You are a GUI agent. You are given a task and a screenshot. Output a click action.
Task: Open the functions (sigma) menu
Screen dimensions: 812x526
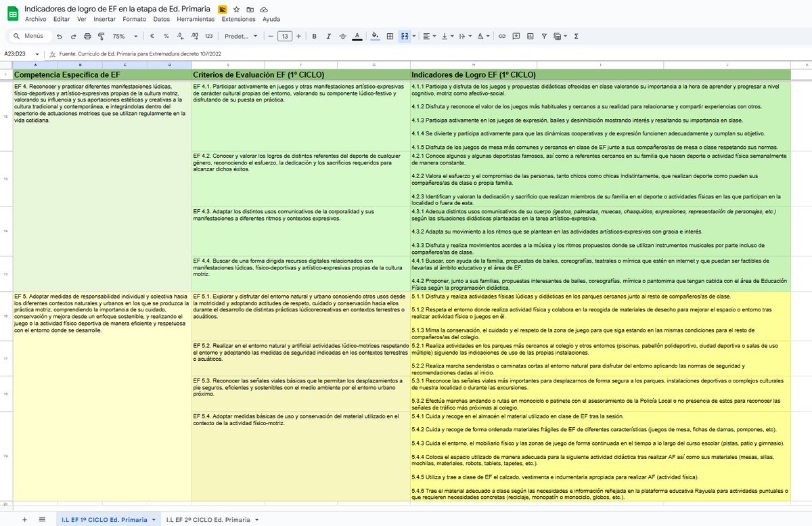point(577,36)
